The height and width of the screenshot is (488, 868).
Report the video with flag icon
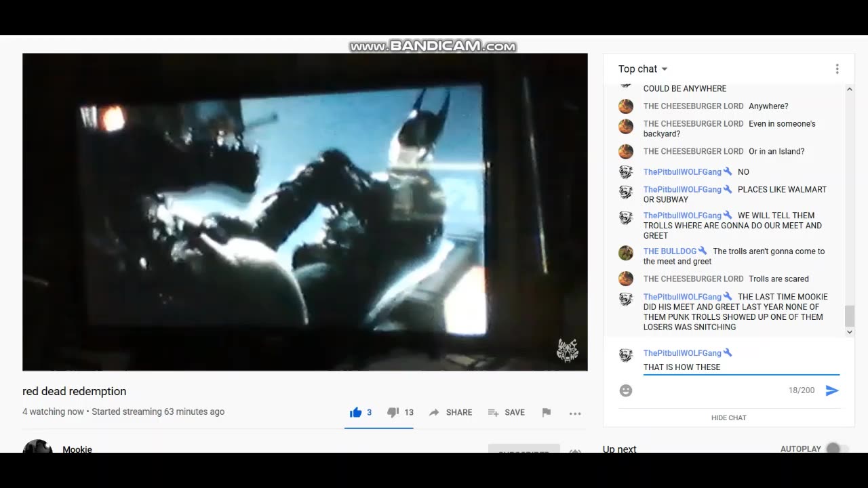pyautogui.click(x=547, y=412)
